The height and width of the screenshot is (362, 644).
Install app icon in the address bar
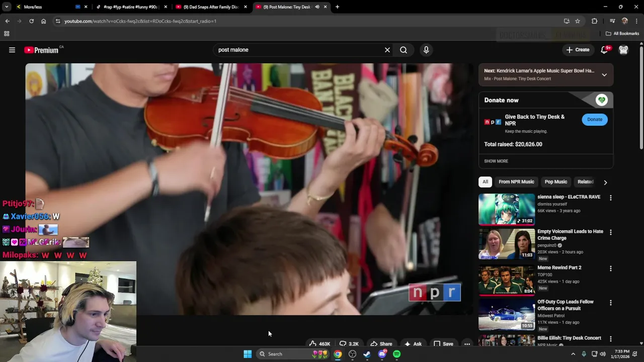(567, 21)
